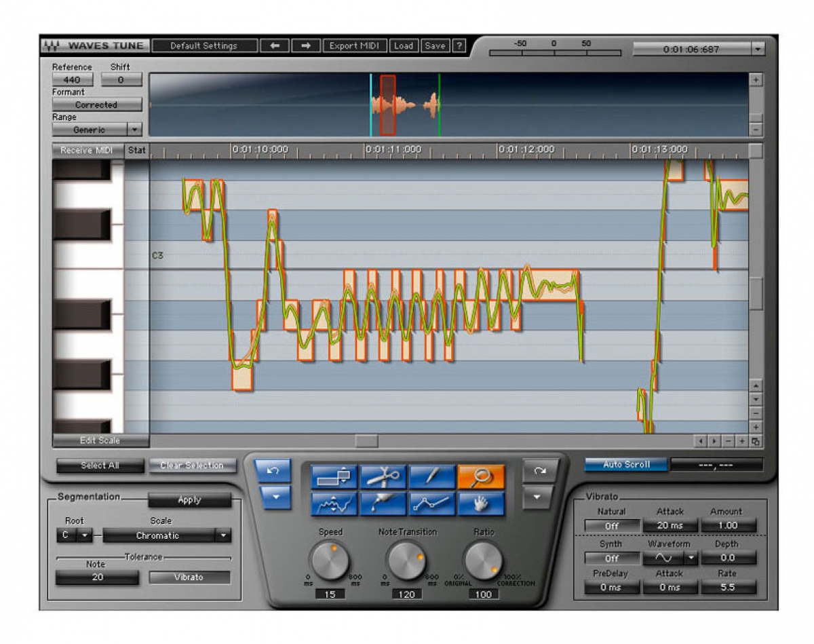Click the Tolerance Note 20 field
Viewport: 814px width, 644px height.
[x=97, y=577]
